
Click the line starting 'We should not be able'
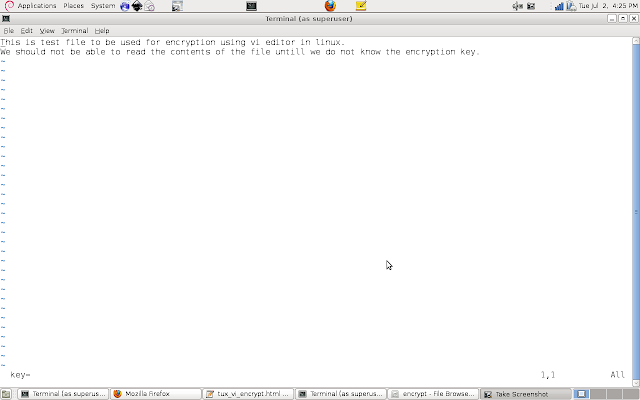click(x=240, y=52)
